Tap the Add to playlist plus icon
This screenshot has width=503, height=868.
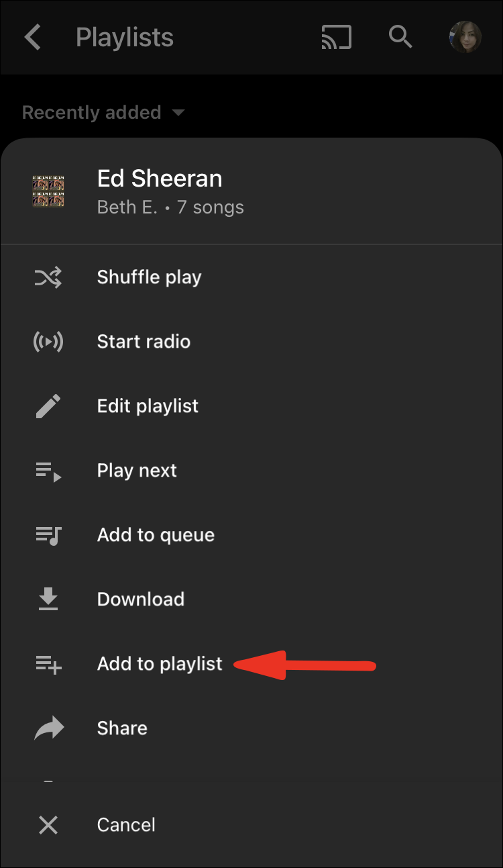tap(48, 664)
